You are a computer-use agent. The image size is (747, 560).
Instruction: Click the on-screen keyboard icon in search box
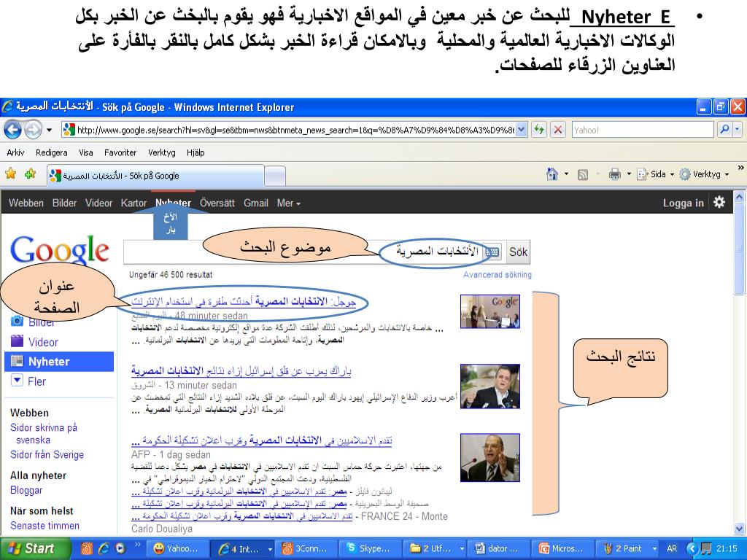(x=492, y=252)
